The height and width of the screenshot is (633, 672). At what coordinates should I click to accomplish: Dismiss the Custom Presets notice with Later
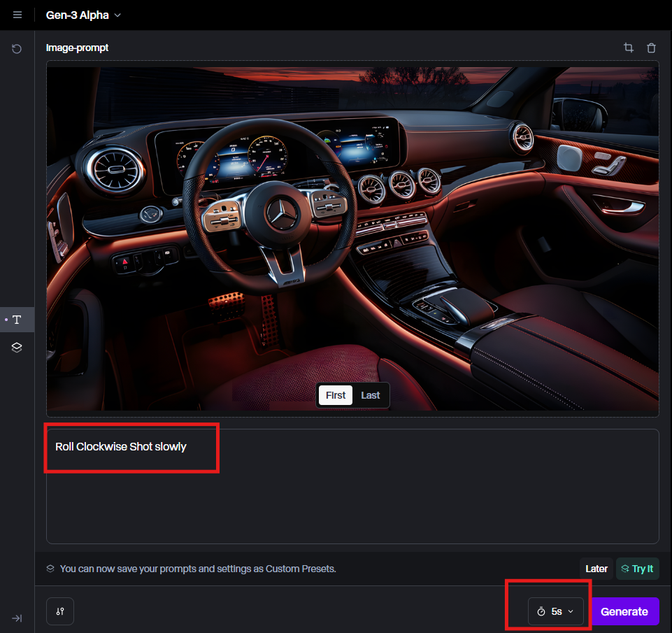596,569
